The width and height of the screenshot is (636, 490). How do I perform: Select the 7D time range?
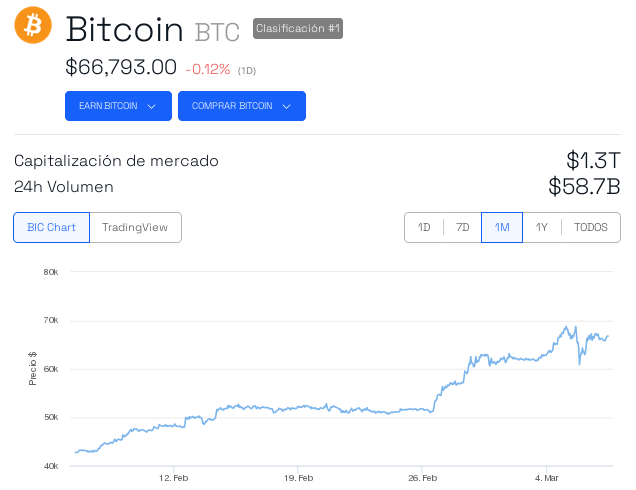click(x=462, y=227)
